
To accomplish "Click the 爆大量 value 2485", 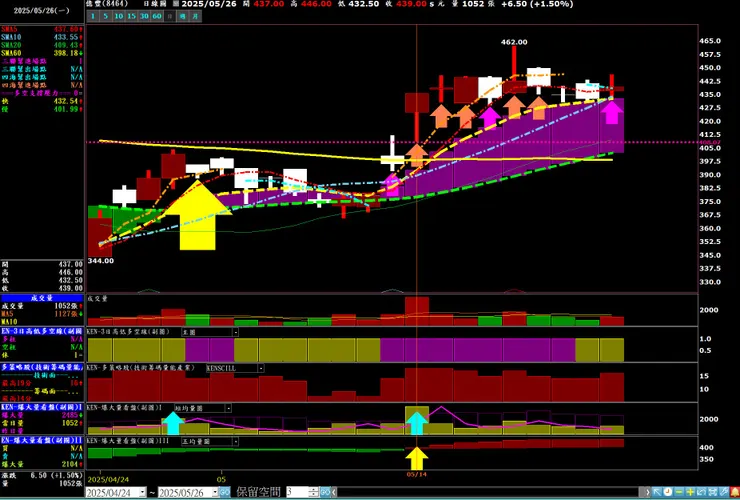I will pos(71,415).
